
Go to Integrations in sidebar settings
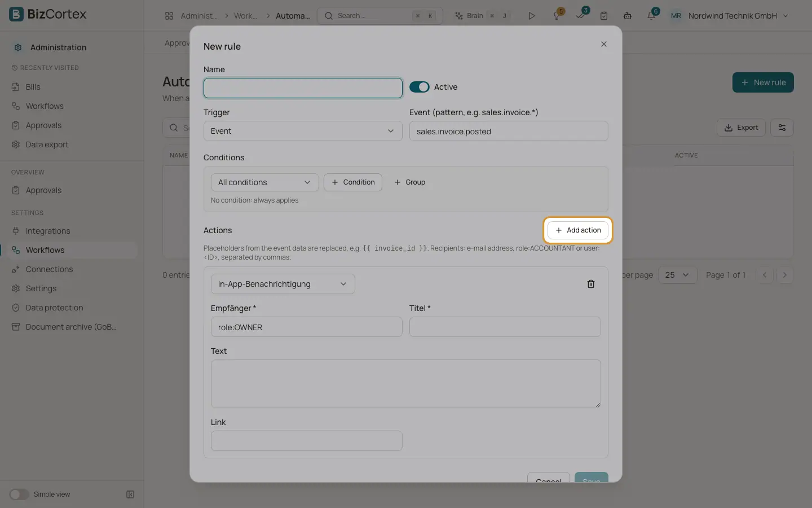click(48, 231)
